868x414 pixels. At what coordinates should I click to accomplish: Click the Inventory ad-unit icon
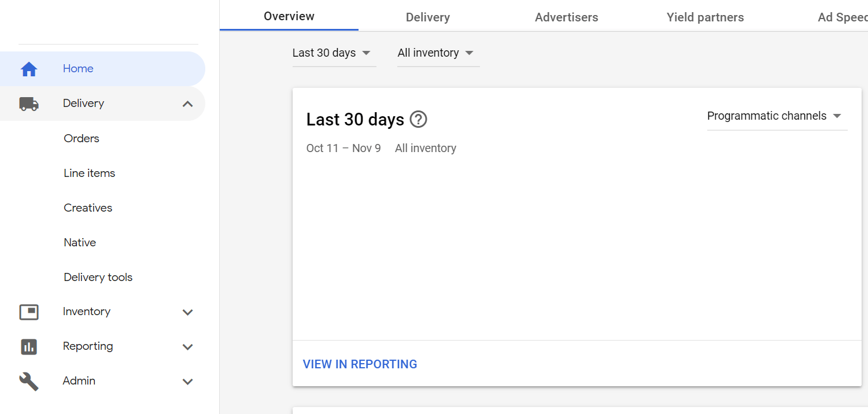(x=29, y=312)
